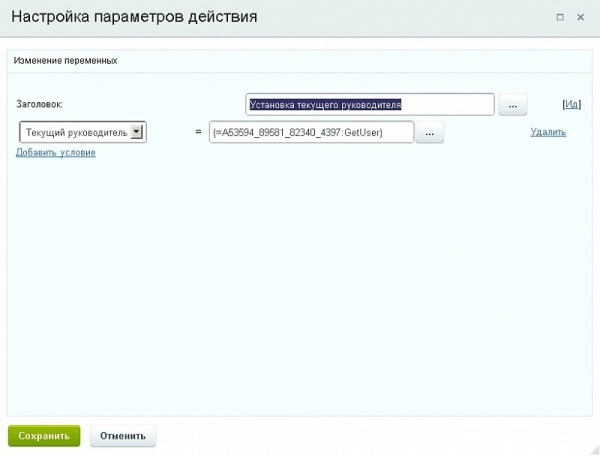The image size is (600, 456).
Task: Click the arrow on Текущий руководитель dropdown
Action: [x=138, y=132]
